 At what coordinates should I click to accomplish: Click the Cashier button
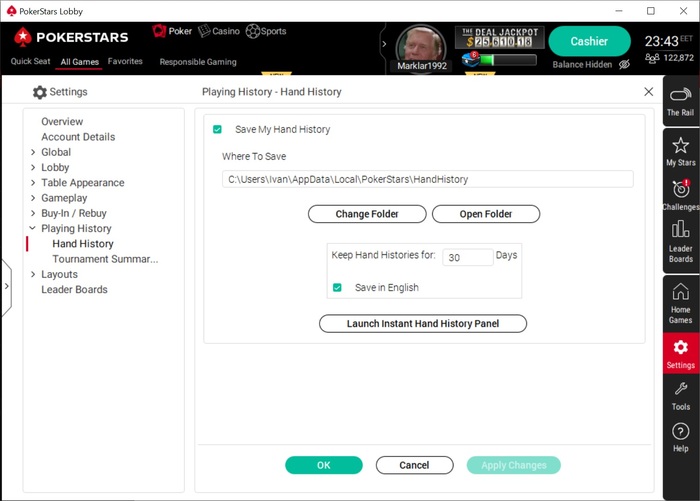coord(589,41)
